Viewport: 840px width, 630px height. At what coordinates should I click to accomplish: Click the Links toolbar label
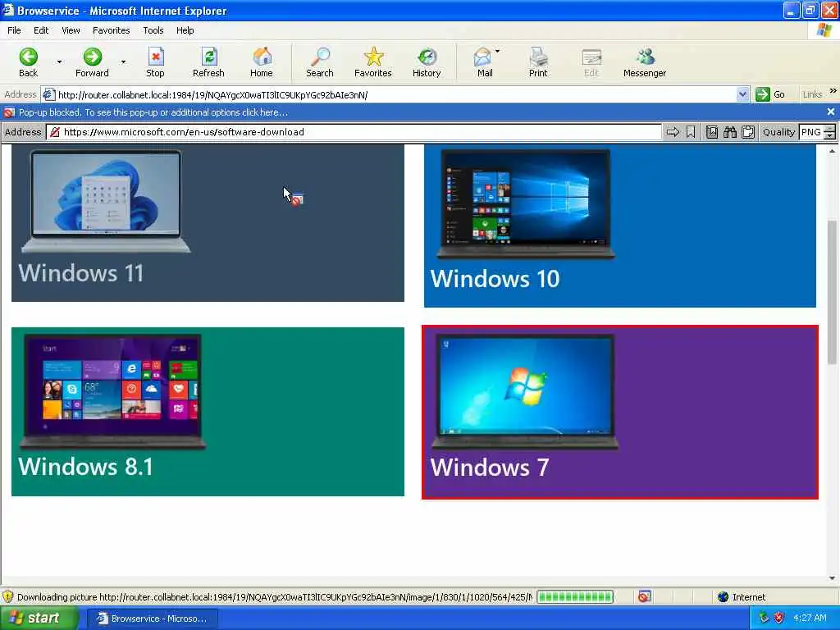point(812,94)
